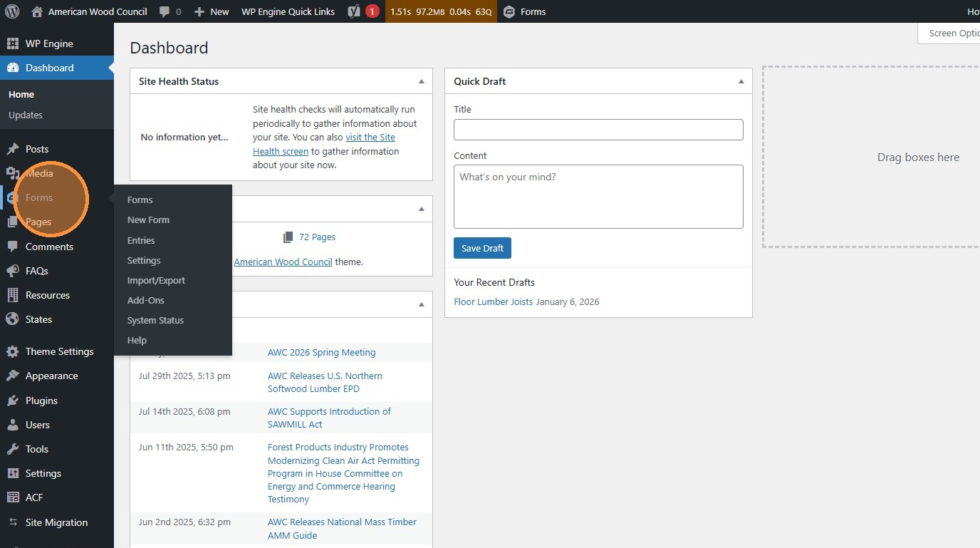Viewport: 980px width, 548px height.
Task: Click the Posts pushpin icon
Action: tap(12, 149)
